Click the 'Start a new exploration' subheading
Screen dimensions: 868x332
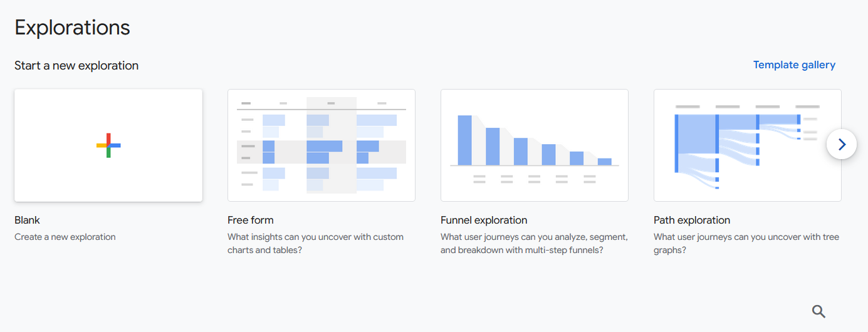pos(76,66)
